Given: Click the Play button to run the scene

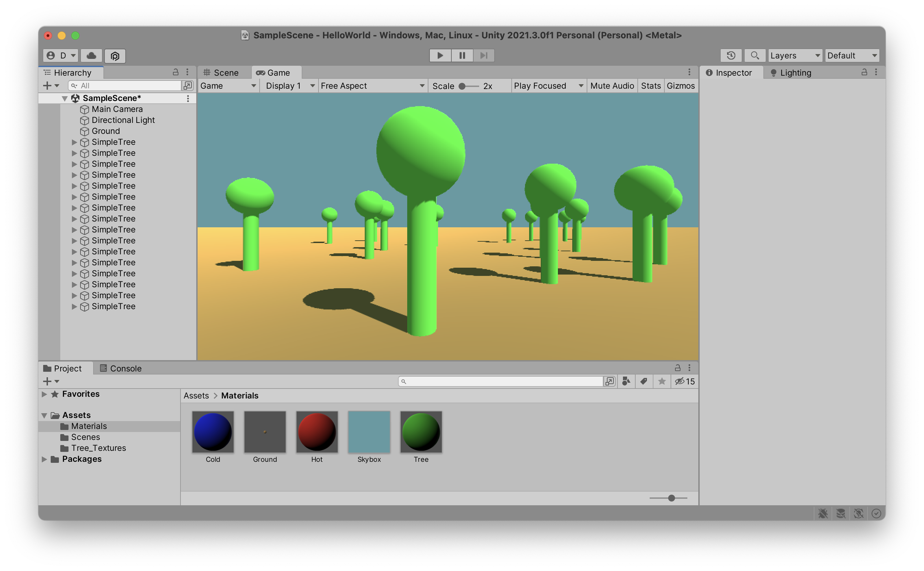Looking at the screenshot, I should point(440,55).
